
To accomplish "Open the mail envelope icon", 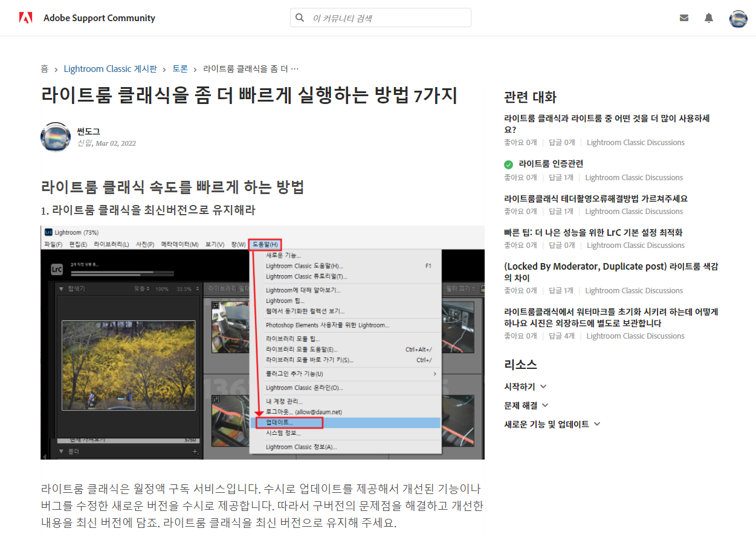I will (x=684, y=18).
